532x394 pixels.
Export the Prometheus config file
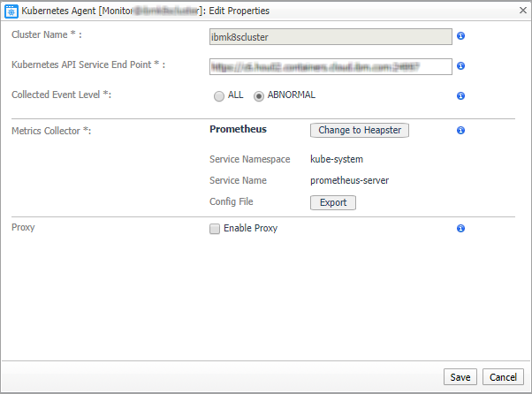[x=333, y=202]
